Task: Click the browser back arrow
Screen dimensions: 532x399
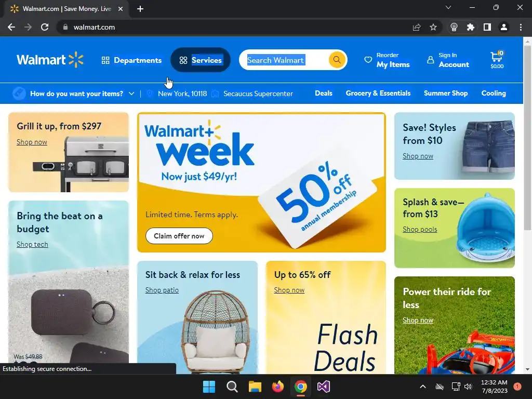Action: 11,27
